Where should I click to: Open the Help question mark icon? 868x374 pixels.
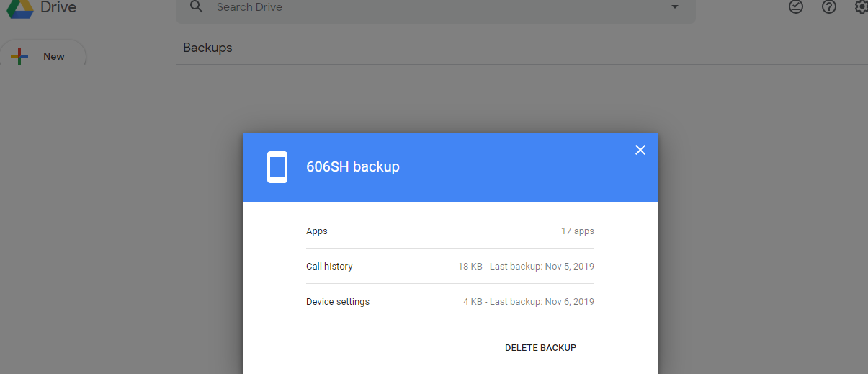tap(829, 6)
